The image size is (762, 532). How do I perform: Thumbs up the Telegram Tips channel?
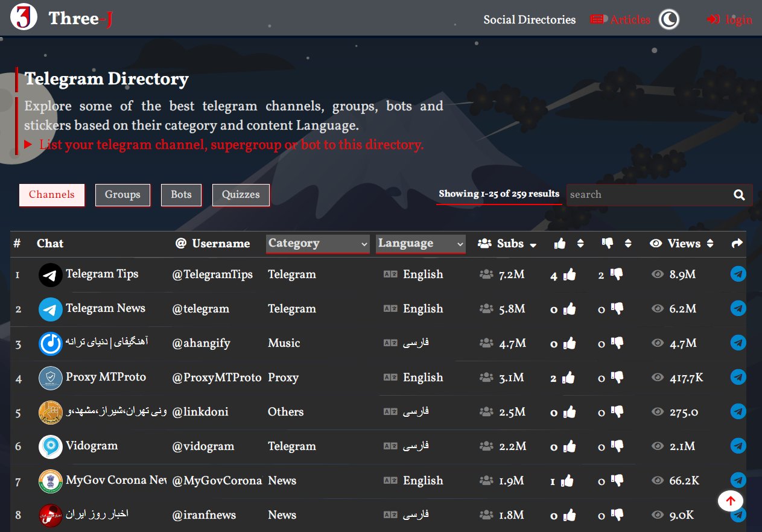pyautogui.click(x=569, y=275)
